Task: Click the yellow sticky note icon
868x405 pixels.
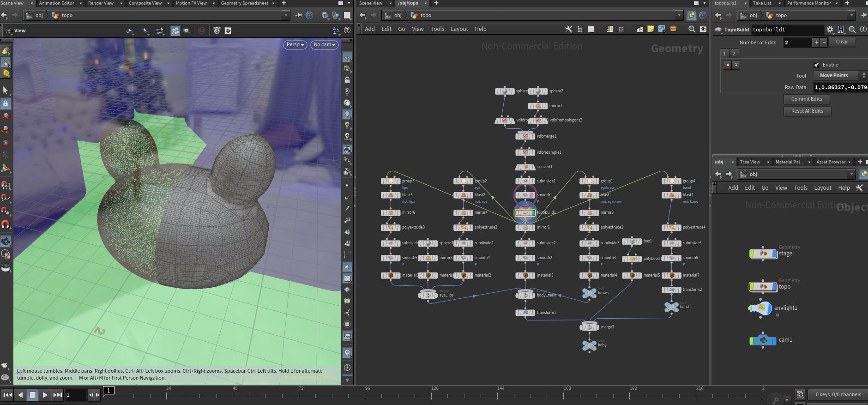Action: click(x=651, y=29)
